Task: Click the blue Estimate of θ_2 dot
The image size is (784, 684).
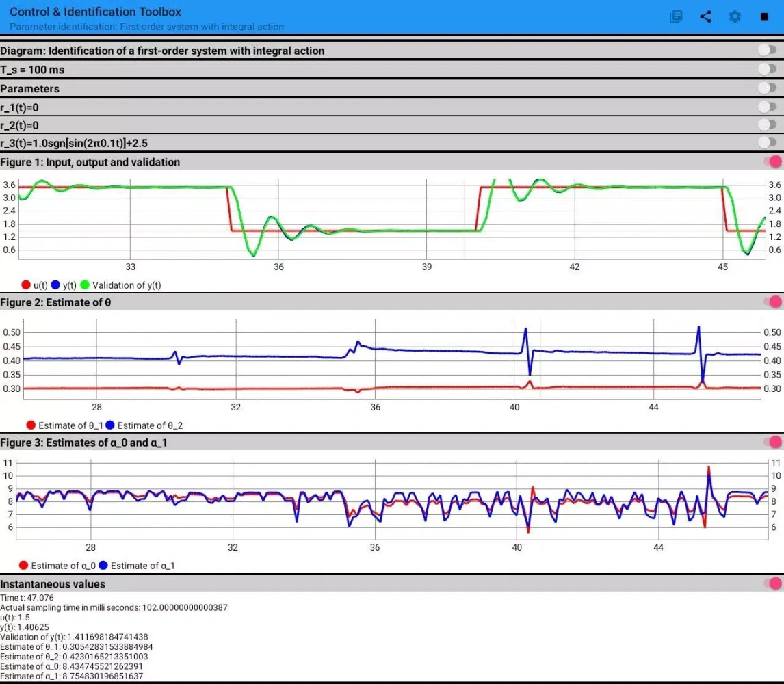Action: [x=110, y=425]
